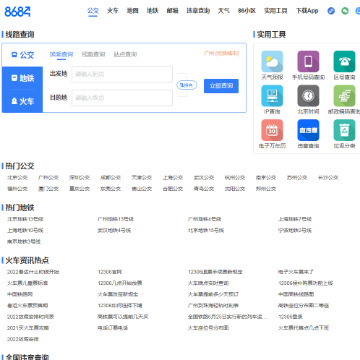This screenshot has width=360, height=360.
Task: Open the 青岛公交 link
Action: pos(204,189)
